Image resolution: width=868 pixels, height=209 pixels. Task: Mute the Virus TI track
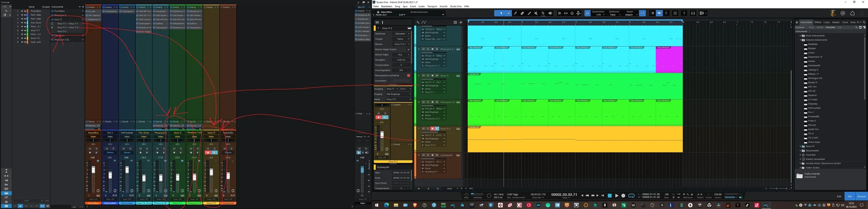(423, 76)
